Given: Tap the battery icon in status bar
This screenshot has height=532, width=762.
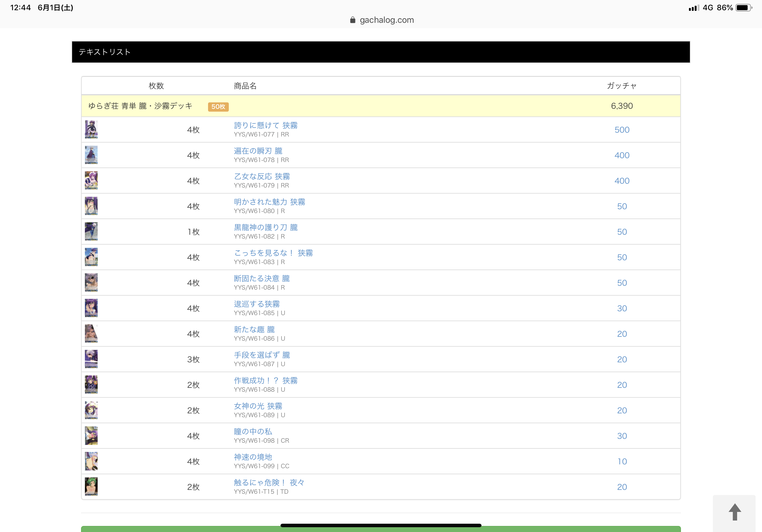Looking at the screenshot, I should tap(744, 8).
